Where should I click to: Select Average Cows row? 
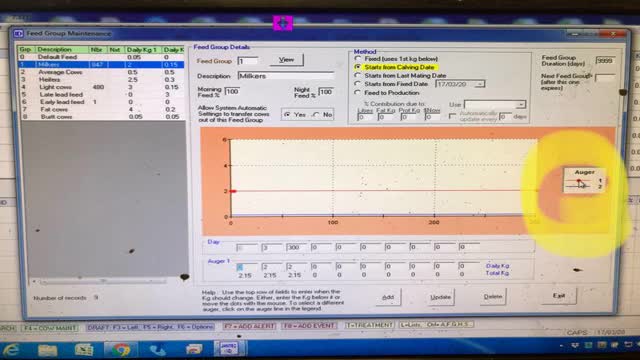(101, 72)
